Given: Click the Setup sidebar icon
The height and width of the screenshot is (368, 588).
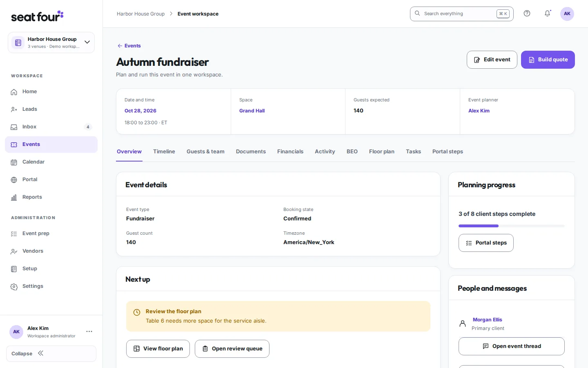Looking at the screenshot, I should pos(14,269).
